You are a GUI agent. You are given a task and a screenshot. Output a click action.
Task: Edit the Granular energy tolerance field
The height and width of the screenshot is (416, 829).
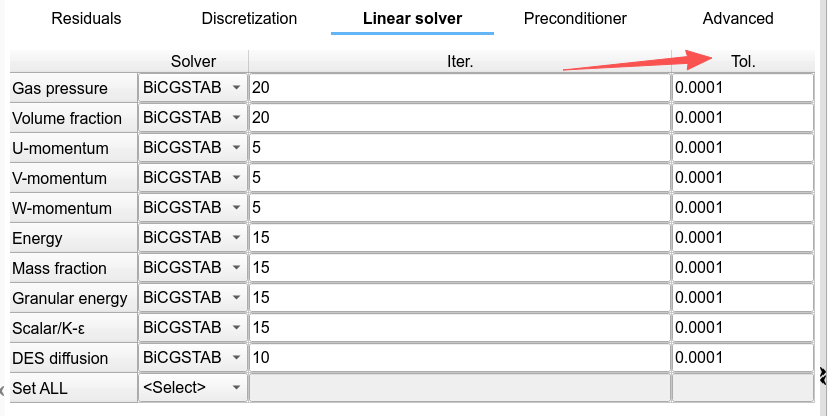coord(743,298)
